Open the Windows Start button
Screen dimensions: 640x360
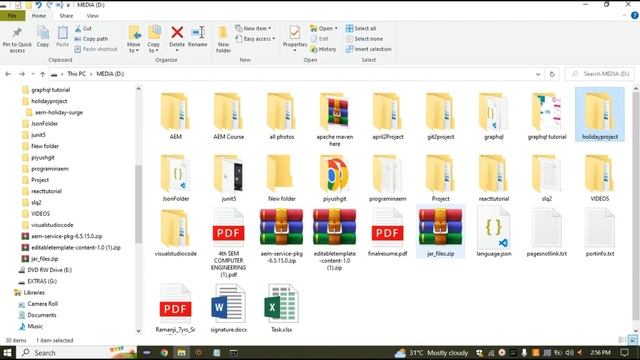[x=7, y=353]
